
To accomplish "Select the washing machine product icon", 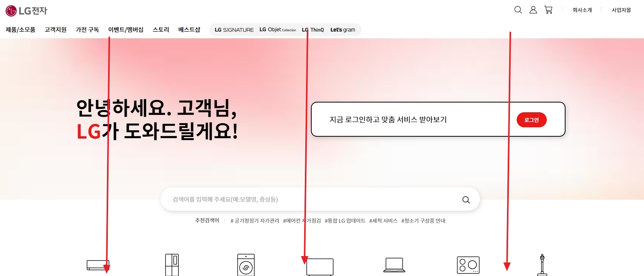I will tap(246, 265).
